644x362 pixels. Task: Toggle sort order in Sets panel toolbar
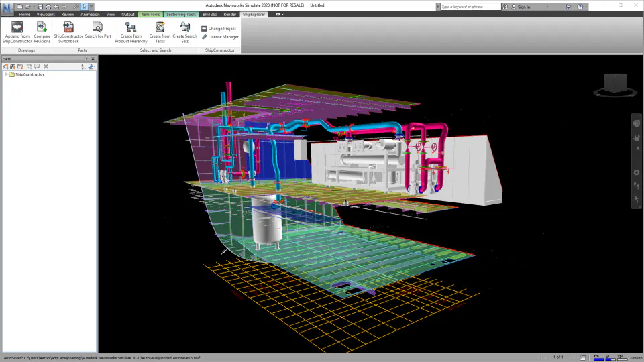click(x=83, y=66)
